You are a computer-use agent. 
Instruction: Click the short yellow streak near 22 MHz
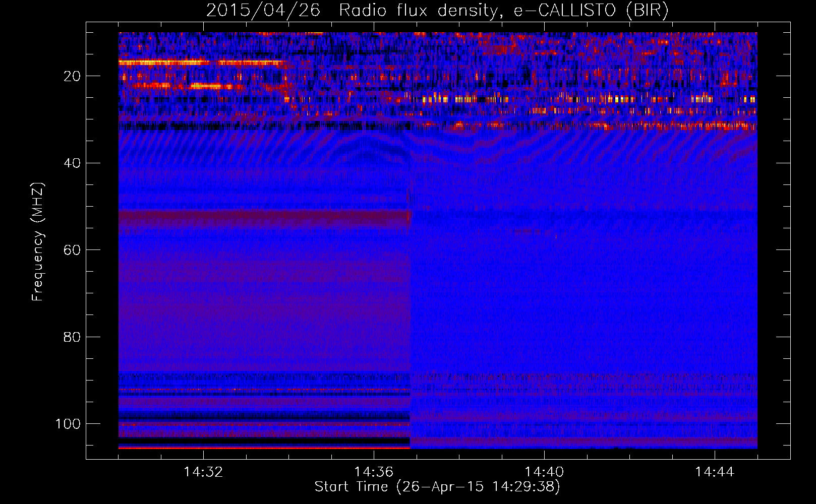point(207,86)
